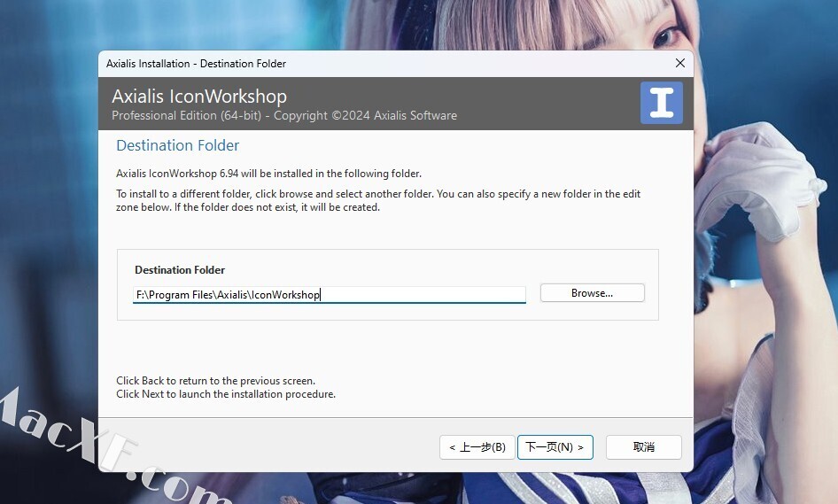Click the 'IconWorkshop 6.94 will be installed' text
Viewport: 838px width, 504px height.
click(x=268, y=174)
